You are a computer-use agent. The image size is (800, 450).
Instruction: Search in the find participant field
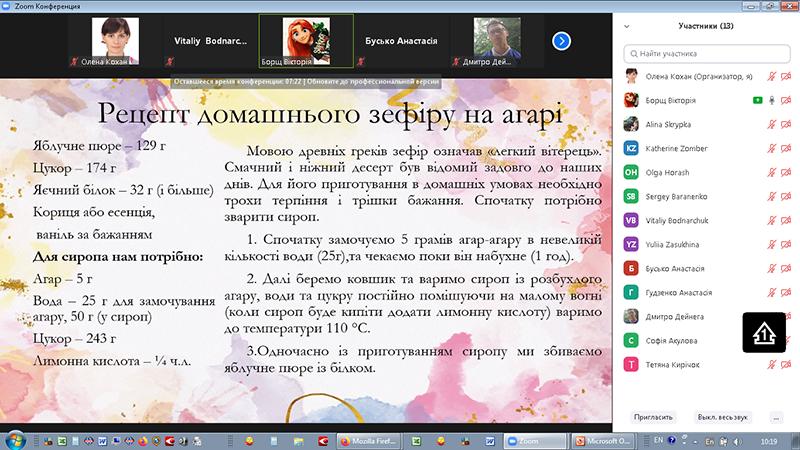[x=707, y=53]
